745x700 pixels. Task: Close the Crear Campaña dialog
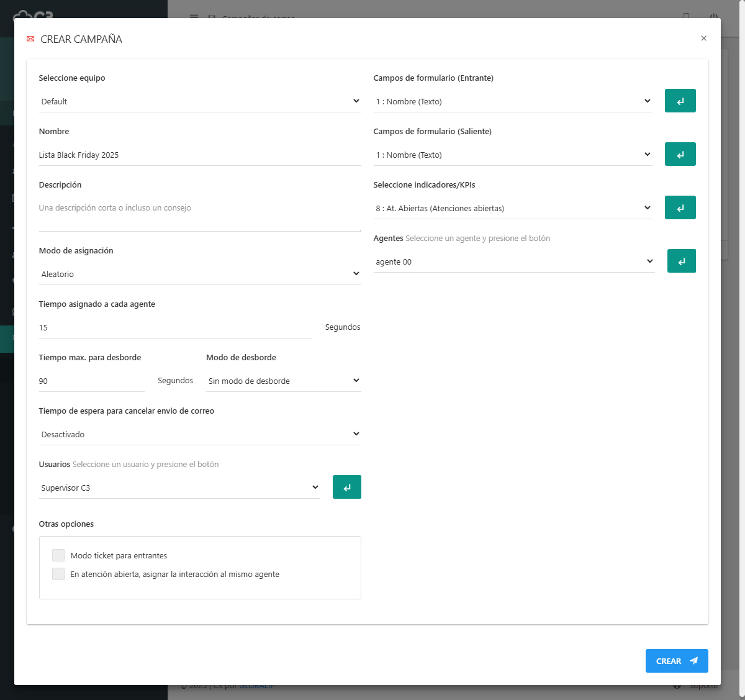pyautogui.click(x=703, y=39)
